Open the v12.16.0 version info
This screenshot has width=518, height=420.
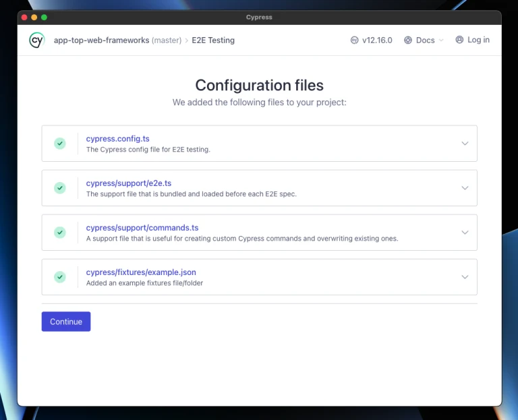click(377, 40)
